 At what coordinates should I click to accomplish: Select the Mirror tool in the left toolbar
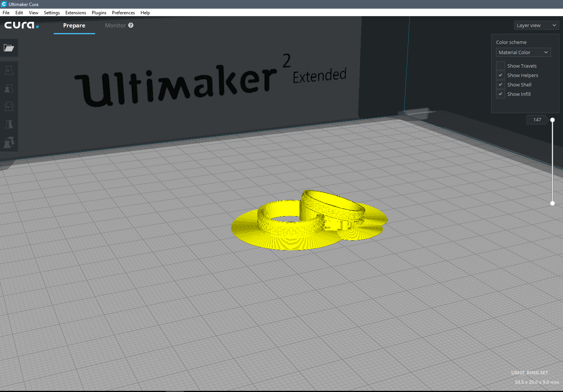9,124
